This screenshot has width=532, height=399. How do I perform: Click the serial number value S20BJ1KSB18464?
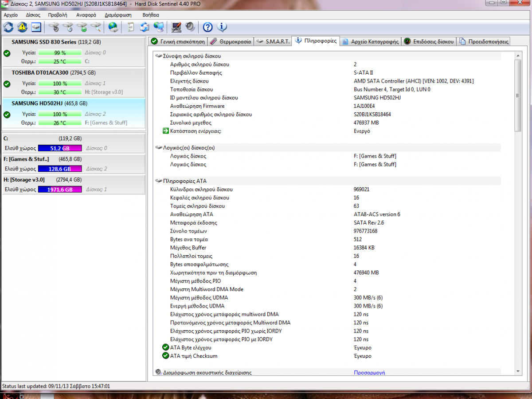pos(372,115)
